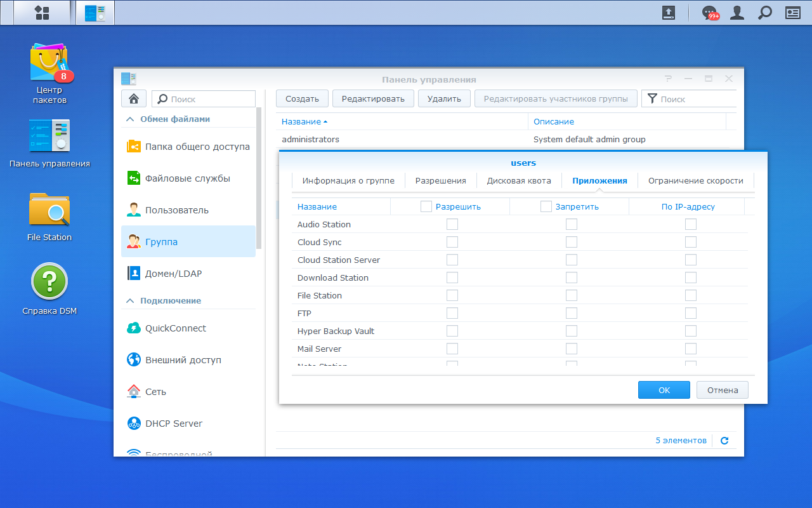Viewport: 812px width, 508px height.
Task: Click OK to save group settings
Action: (x=664, y=390)
